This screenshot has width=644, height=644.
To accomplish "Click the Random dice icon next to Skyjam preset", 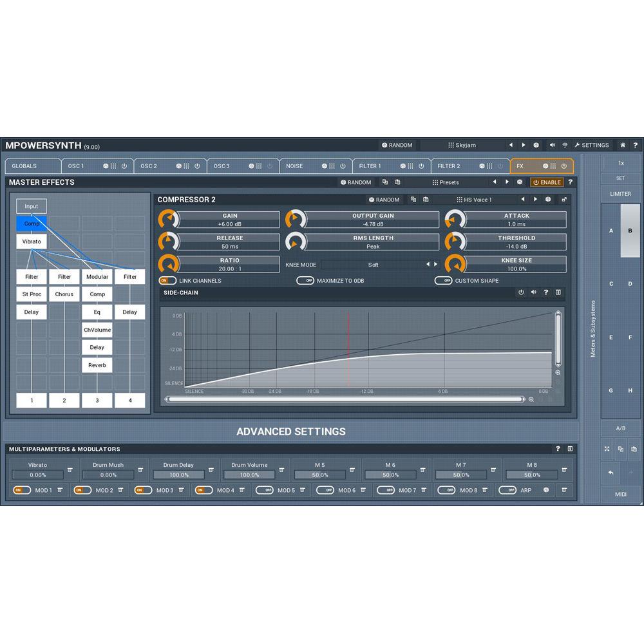I will point(536,145).
